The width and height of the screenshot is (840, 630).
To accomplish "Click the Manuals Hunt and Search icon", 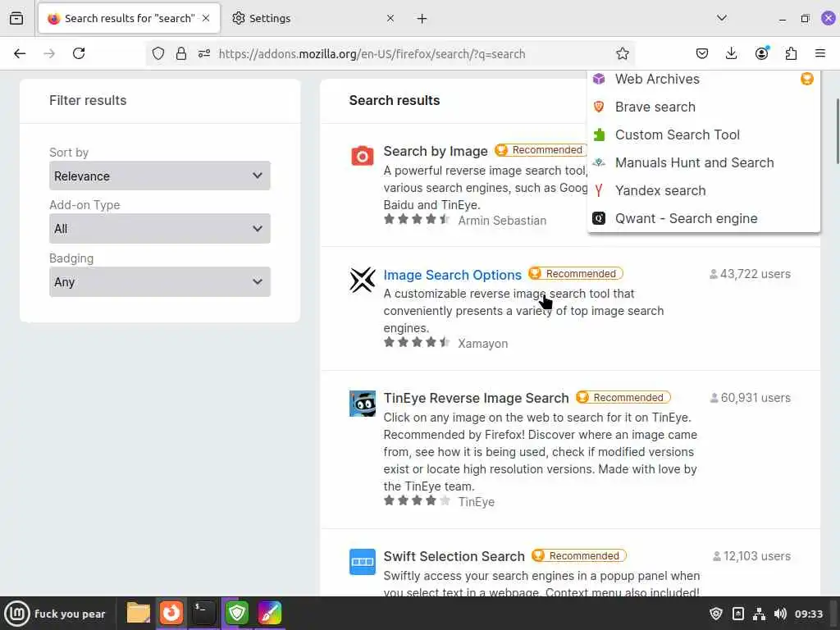I will click(599, 162).
